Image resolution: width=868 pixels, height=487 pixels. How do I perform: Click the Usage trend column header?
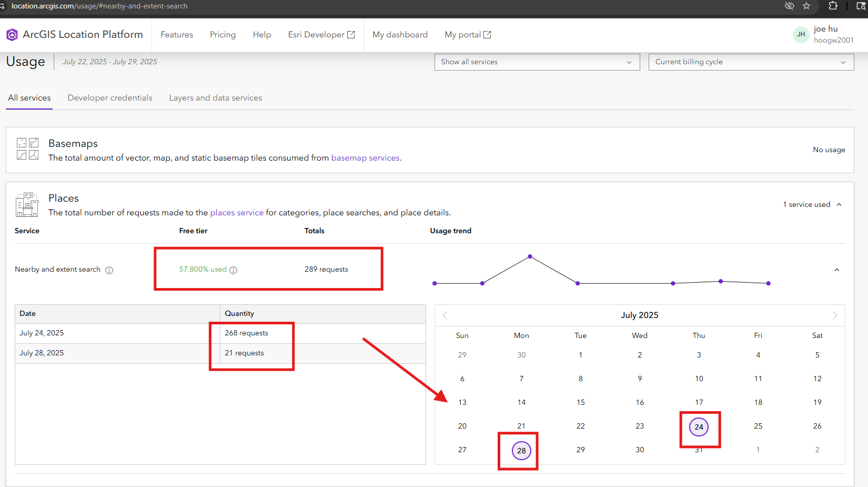coord(450,231)
